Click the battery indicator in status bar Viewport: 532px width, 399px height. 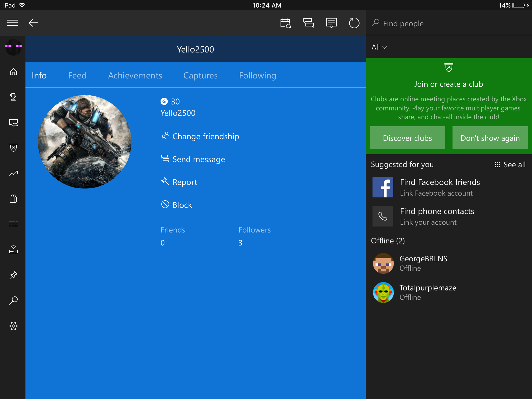point(519,5)
